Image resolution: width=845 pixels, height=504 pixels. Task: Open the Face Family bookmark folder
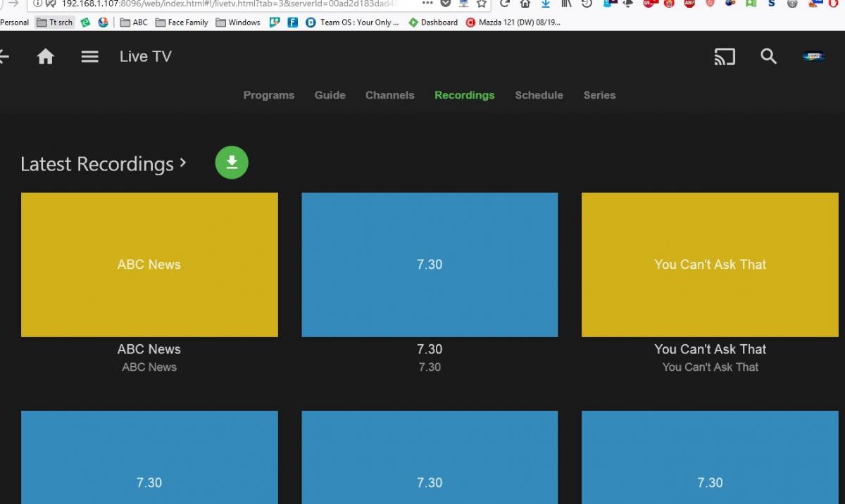182,23
